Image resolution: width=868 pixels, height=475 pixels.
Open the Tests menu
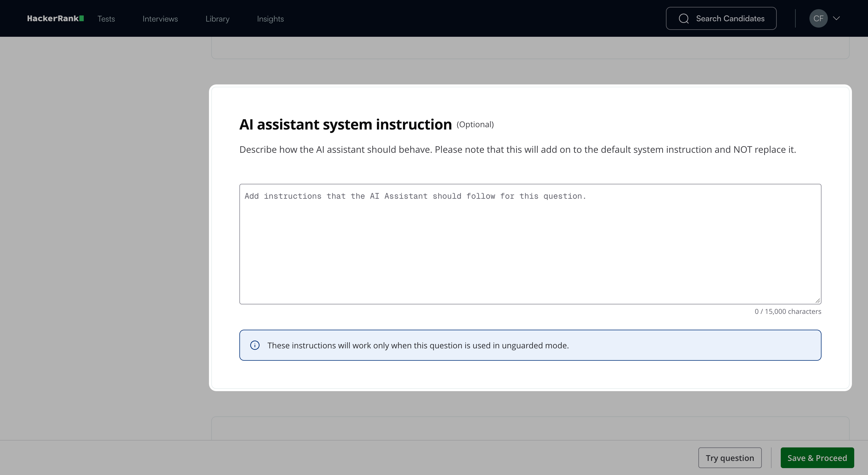point(106,19)
